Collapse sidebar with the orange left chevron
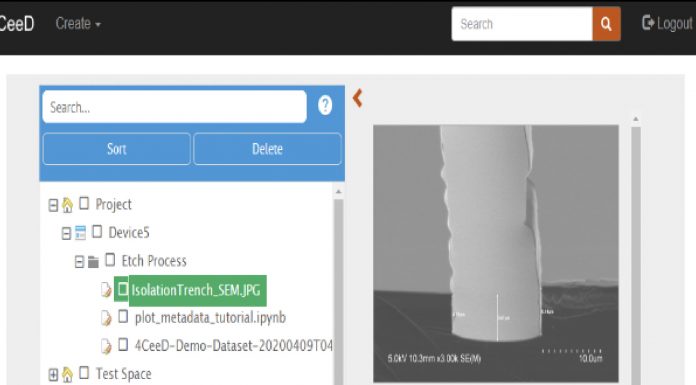Image resolution: width=696 pixels, height=385 pixels. [357, 98]
